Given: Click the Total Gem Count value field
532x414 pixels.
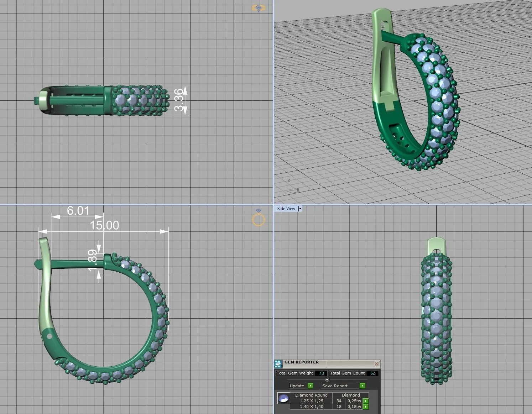Looking at the screenshot, I should click(x=372, y=373).
